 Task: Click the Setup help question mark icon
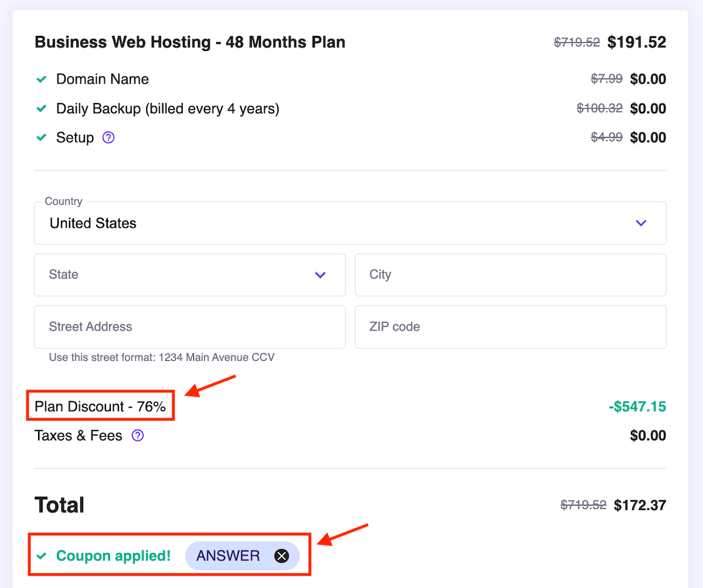coord(108,138)
